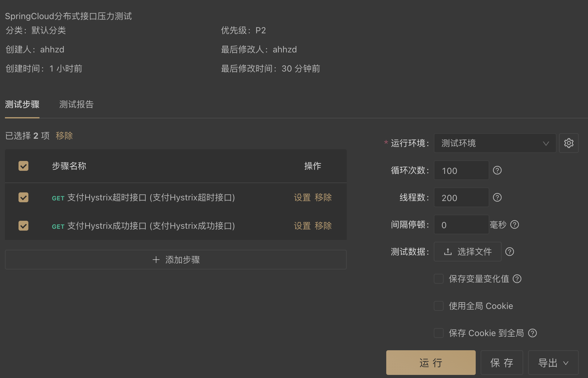Enable 使用全局 Cookie checkbox

[439, 306]
